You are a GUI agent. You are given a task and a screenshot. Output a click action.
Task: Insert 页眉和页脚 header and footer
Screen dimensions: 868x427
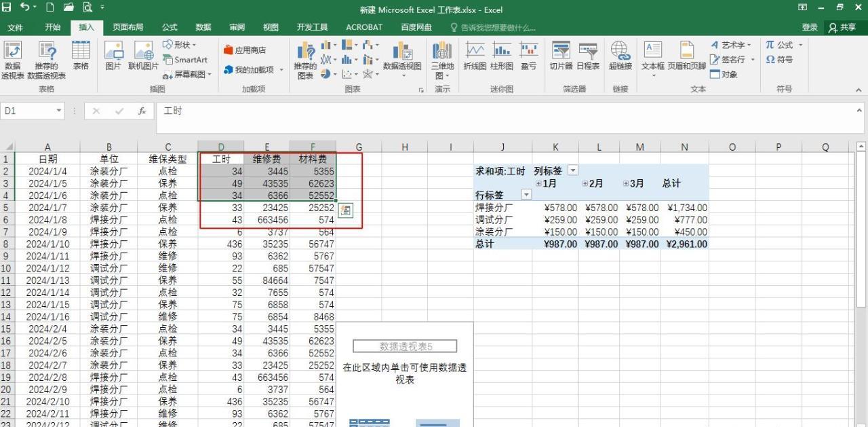click(x=686, y=56)
